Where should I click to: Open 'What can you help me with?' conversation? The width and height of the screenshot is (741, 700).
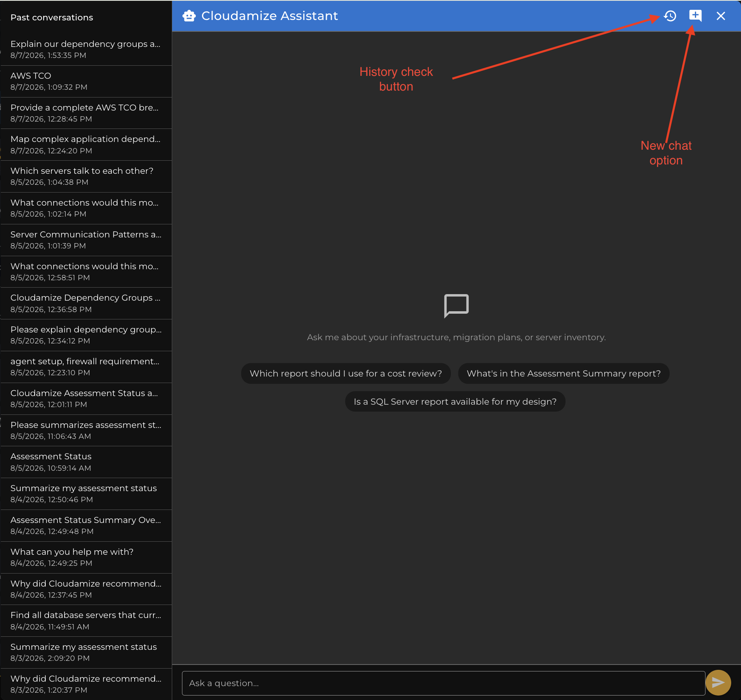(x=86, y=557)
